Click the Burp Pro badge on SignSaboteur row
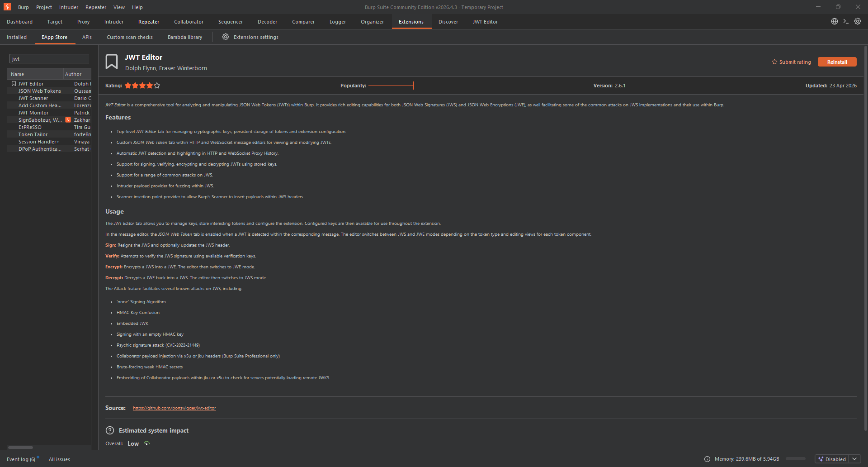 [68, 120]
